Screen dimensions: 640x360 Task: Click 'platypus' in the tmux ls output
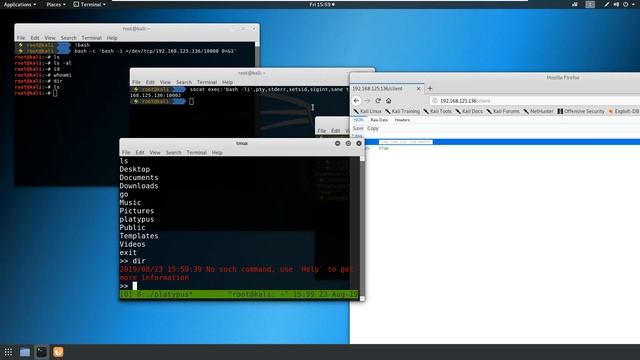point(137,219)
